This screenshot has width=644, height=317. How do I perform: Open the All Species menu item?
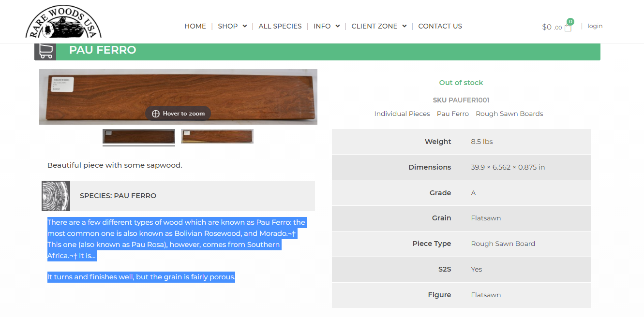click(x=280, y=26)
